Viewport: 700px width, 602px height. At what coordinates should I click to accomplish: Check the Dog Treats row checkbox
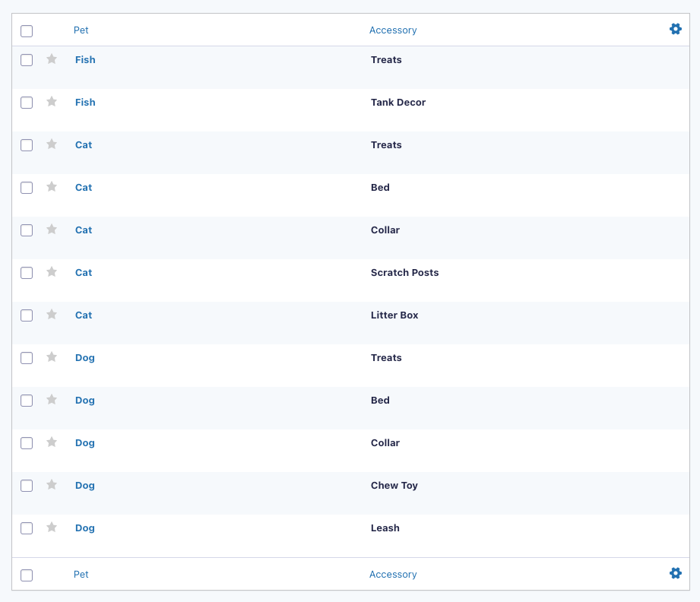coord(27,358)
